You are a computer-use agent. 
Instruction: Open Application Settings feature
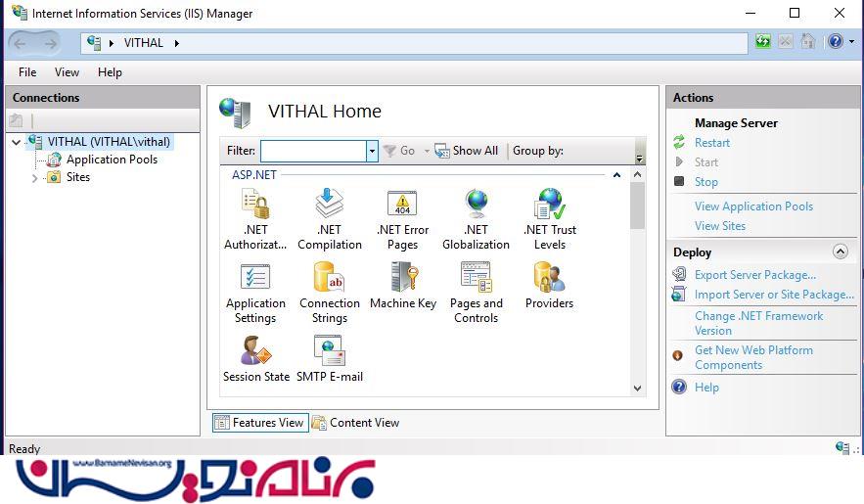click(x=255, y=293)
